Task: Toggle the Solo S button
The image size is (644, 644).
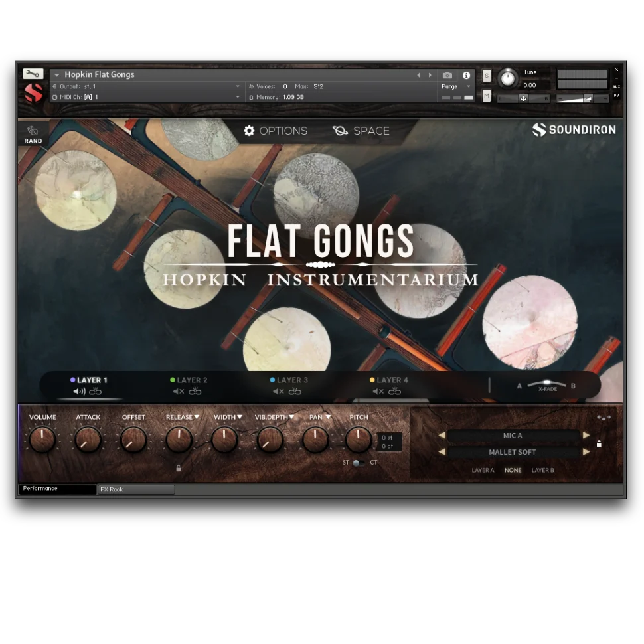Action: coord(486,76)
